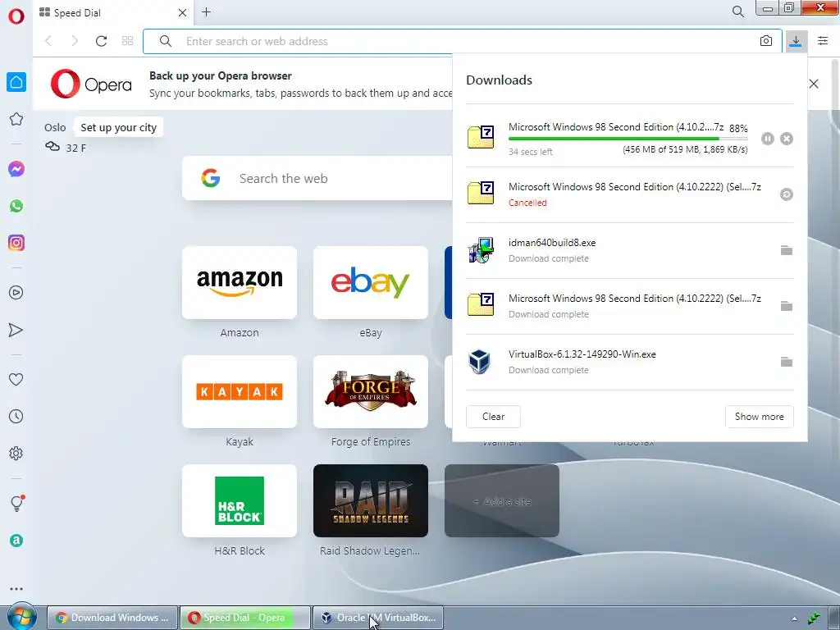The height and width of the screenshot is (630, 840).
Task: Click the download progress bar at 88%
Action: 628,139
